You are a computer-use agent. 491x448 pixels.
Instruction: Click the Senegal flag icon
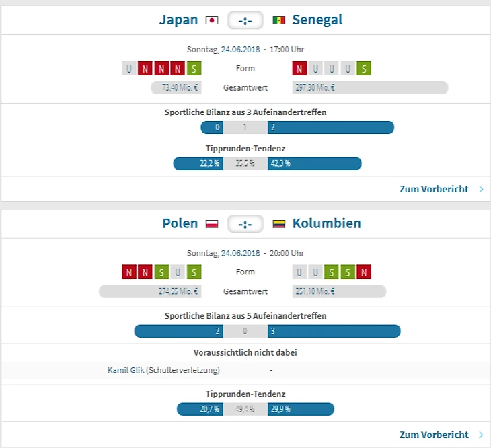point(278,20)
